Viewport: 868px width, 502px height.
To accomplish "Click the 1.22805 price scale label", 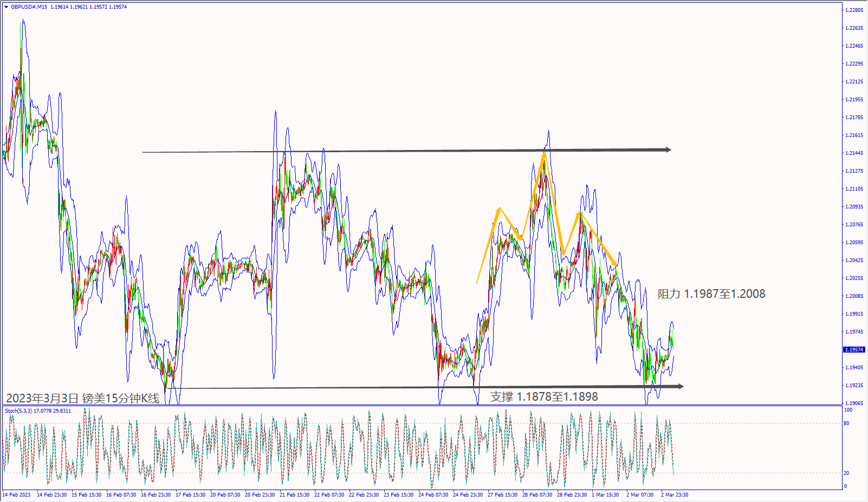I will pyautogui.click(x=854, y=10).
